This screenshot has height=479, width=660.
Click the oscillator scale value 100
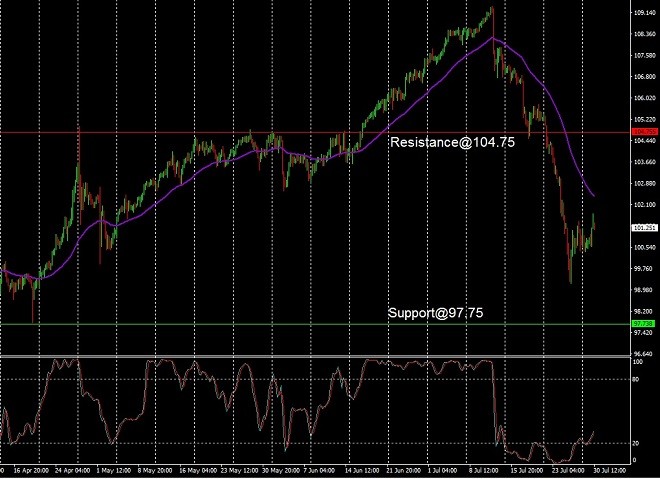point(638,362)
